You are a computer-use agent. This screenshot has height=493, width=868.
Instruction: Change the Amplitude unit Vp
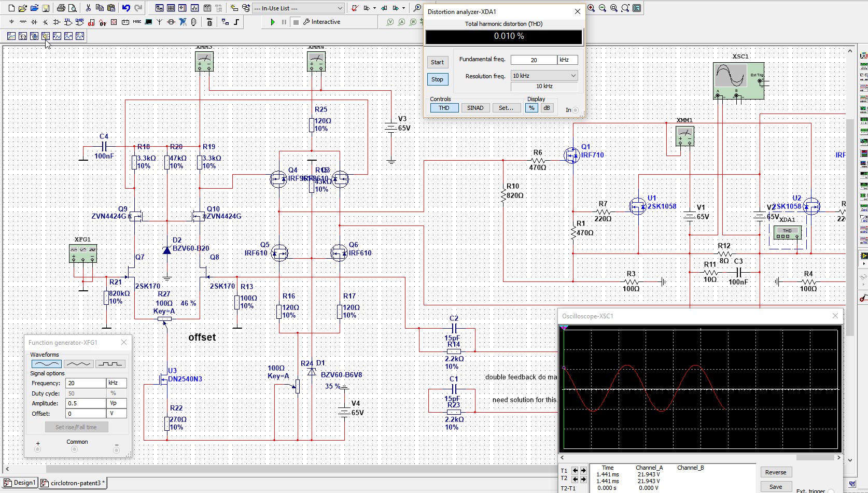pos(117,403)
